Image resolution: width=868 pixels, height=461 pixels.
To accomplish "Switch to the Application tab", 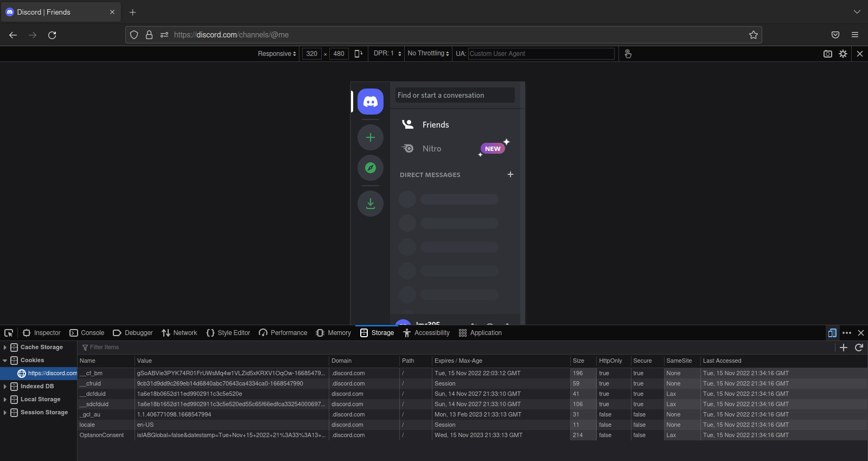I will coord(480,333).
